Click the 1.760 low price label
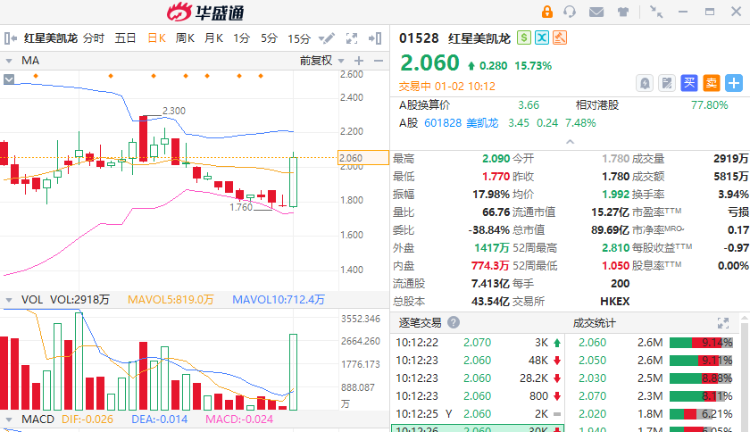Viewport: 750px width, 432px height. point(241,207)
